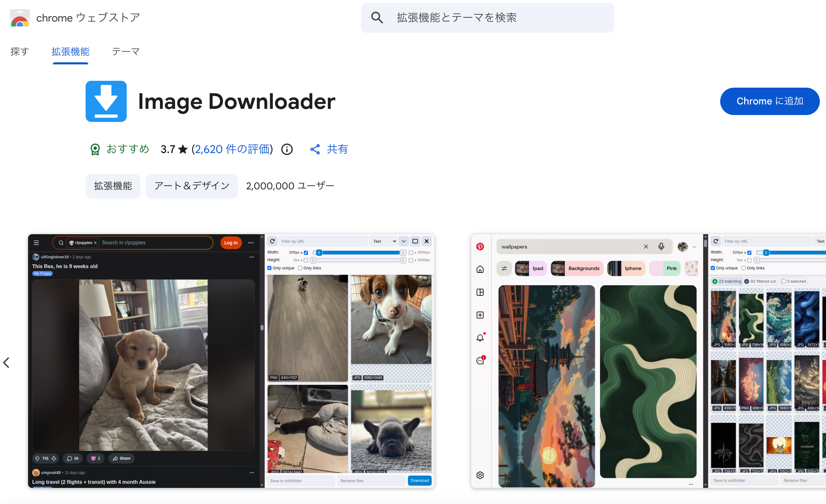Click Filter by URL field in puppies panel
Viewport: 826px width, 504px height.
point(323,241)
